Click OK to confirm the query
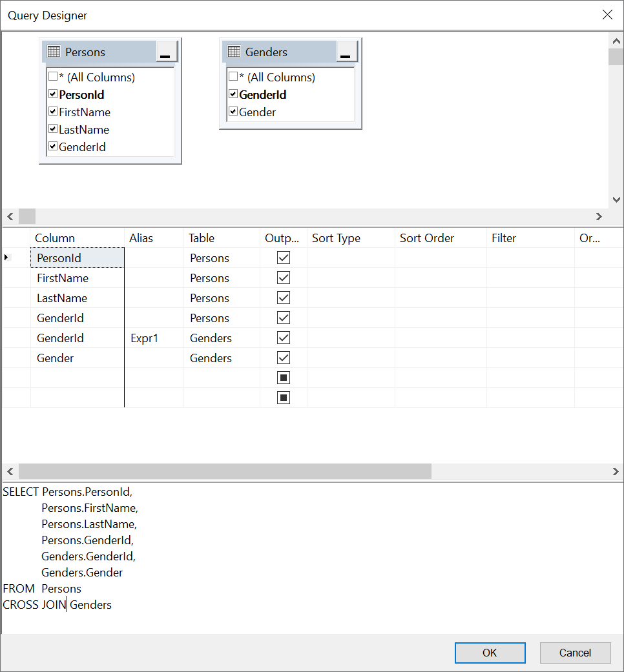 (x=490, y=652)
